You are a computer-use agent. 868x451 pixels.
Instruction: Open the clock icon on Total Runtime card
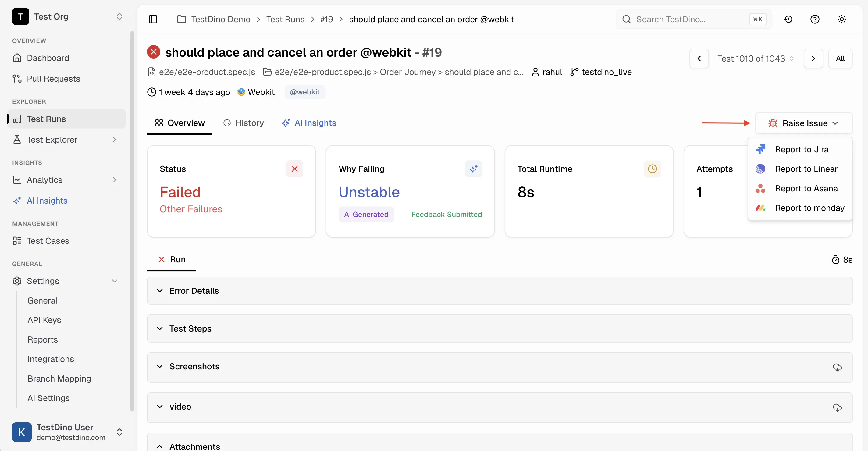pyautogui.click(x=652, y=169)
